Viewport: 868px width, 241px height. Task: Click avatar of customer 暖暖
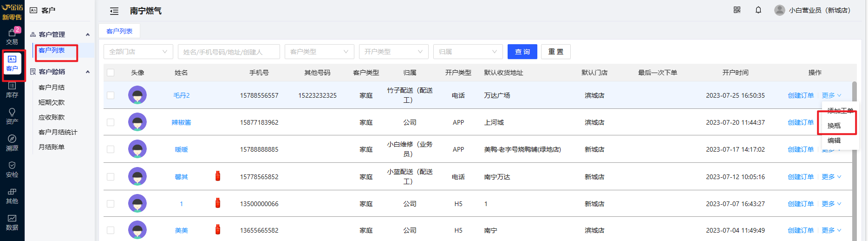(137, 149)
